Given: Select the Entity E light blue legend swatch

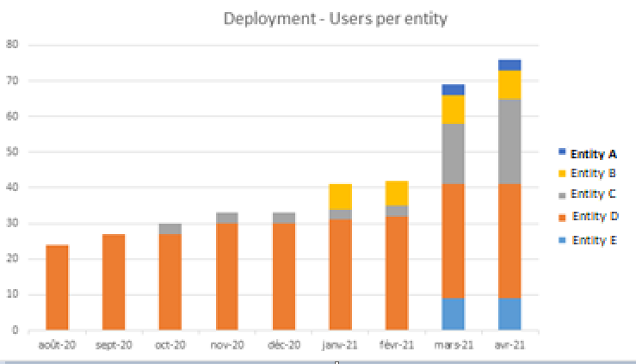Looking at the screenshot, I should point(562,240).
